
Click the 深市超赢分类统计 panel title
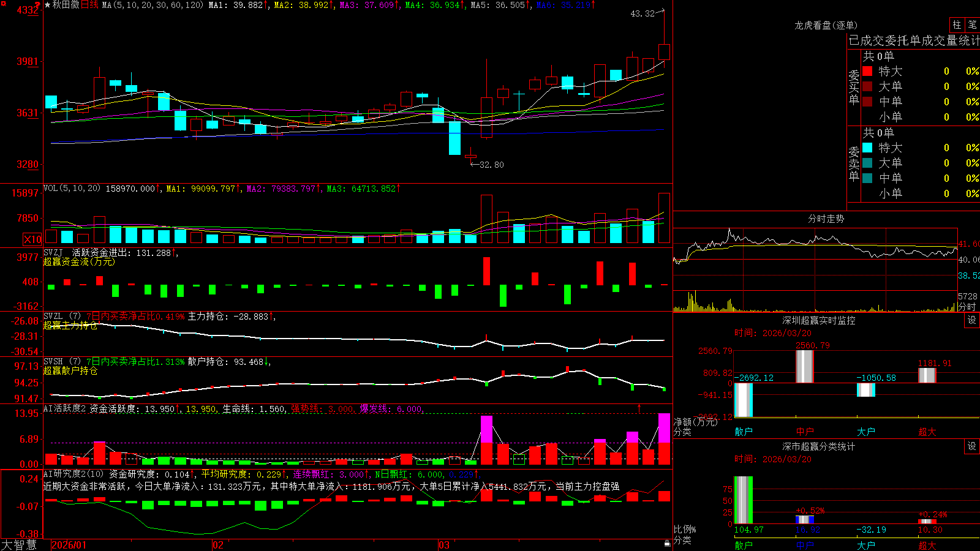point(818,446)
